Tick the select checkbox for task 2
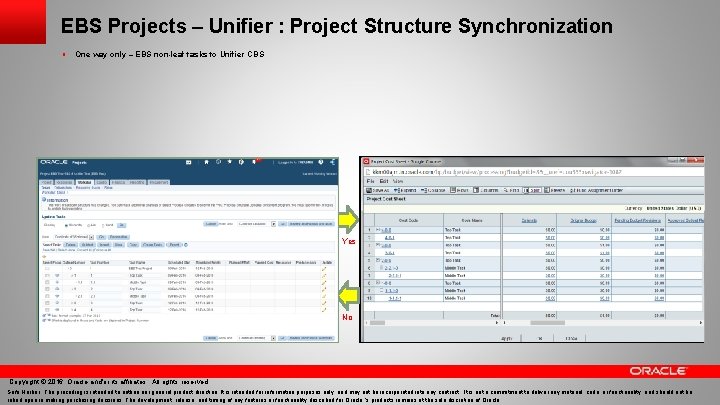 point(47,289)
